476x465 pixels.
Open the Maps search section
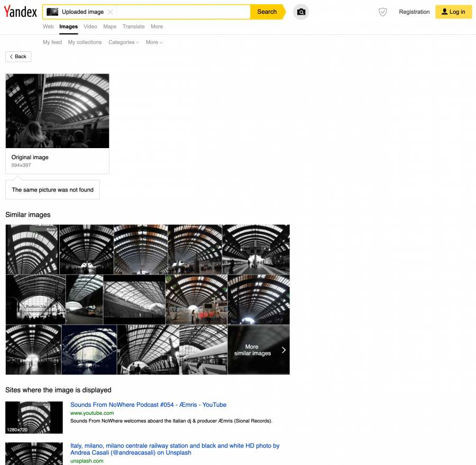coord(109,26)
